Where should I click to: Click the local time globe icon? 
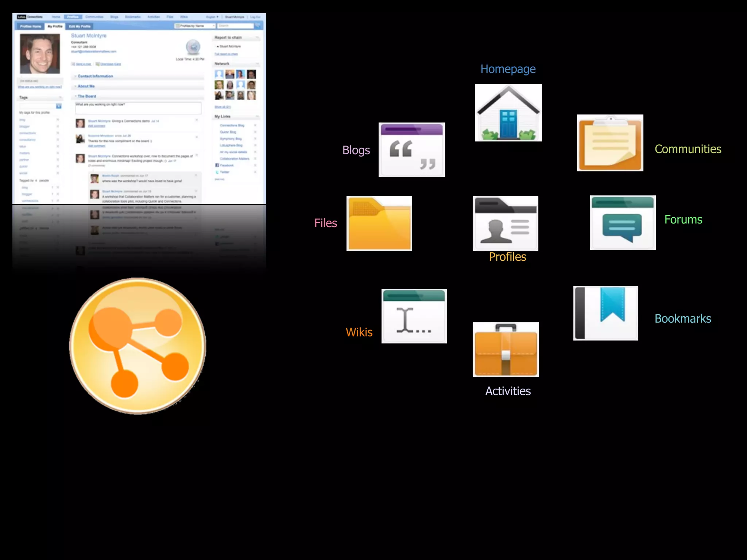coord(193,47)
